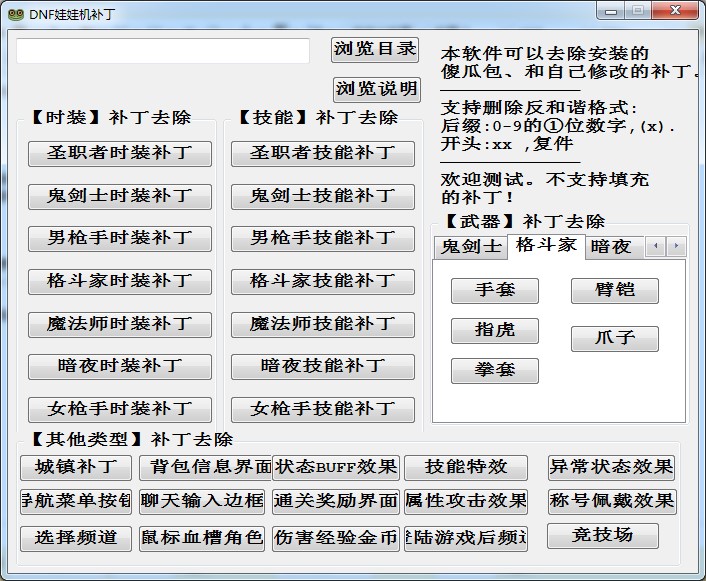This screenshot has height=581, width=706.
Task: Click 选择频道 button
Action: (76, 539)
